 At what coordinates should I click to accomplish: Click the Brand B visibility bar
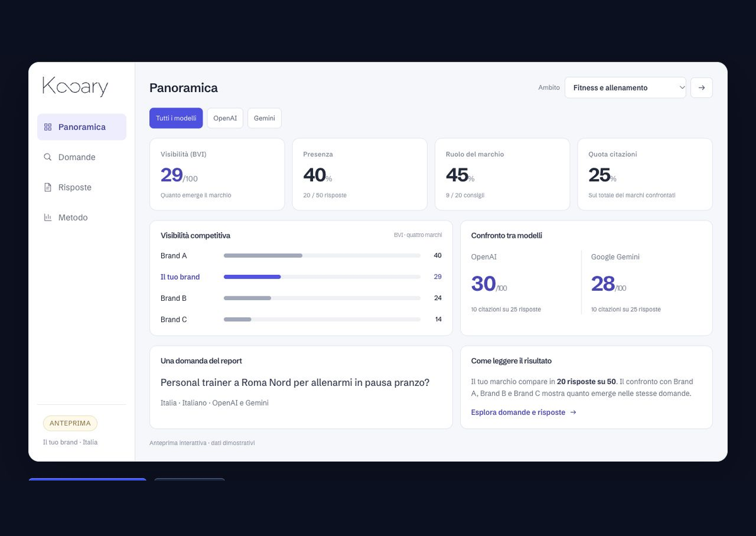[322, 298]
